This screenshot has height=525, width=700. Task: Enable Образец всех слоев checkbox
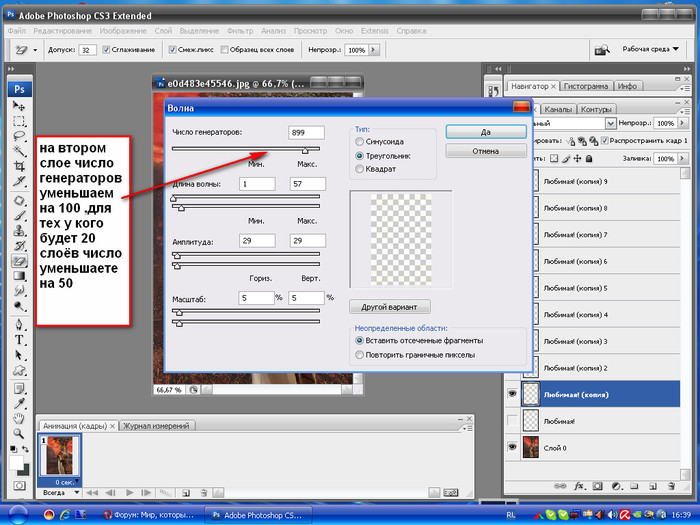[225, 50]
